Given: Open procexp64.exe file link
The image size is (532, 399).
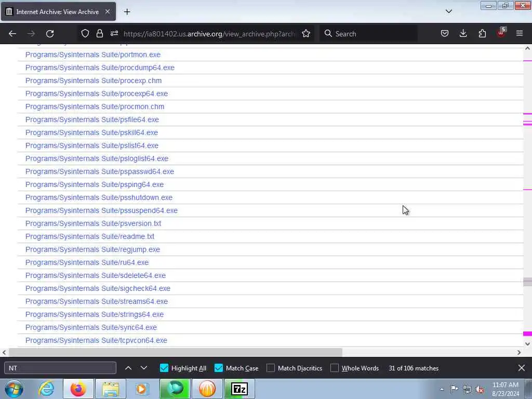Looking at the screenshot, I should 97,94.
